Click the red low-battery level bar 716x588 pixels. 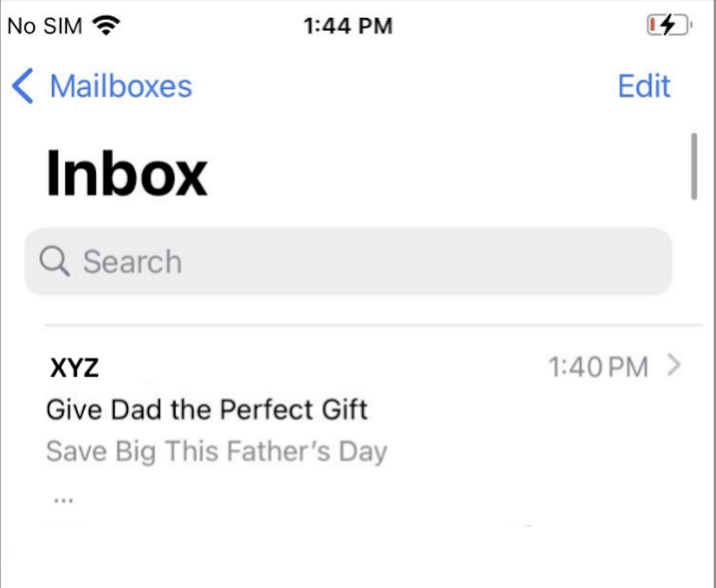653,26
